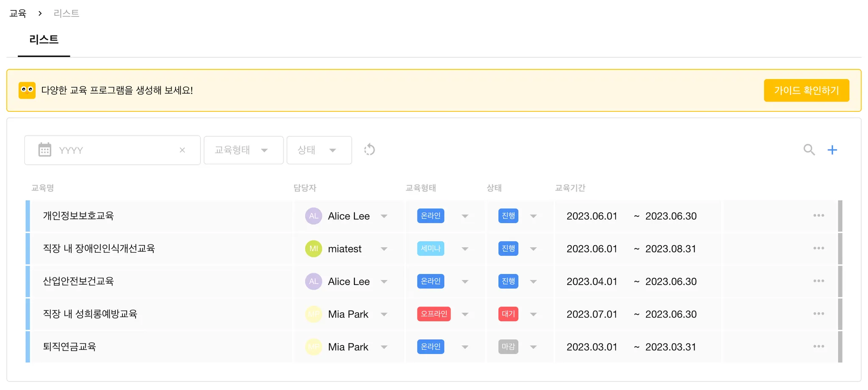
Task: Expand assignee dropdown for 퇴직연금교육
Action: point(384,347)
